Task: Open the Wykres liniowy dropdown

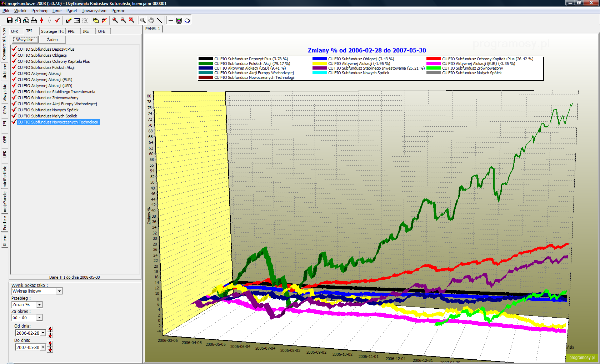Action: tap(59, 291)
